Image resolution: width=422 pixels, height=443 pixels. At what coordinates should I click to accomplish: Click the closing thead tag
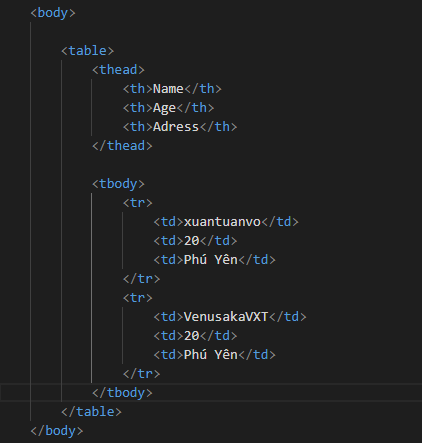point(122,146)
